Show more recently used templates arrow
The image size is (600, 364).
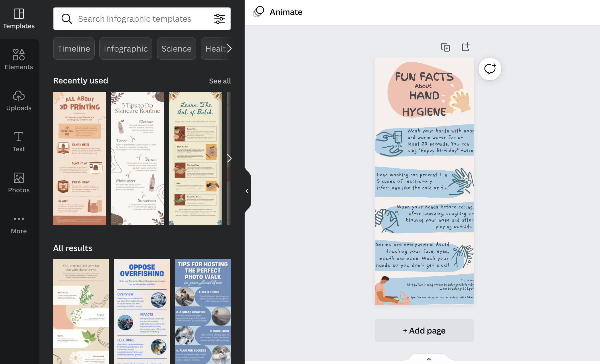point(229,158)
